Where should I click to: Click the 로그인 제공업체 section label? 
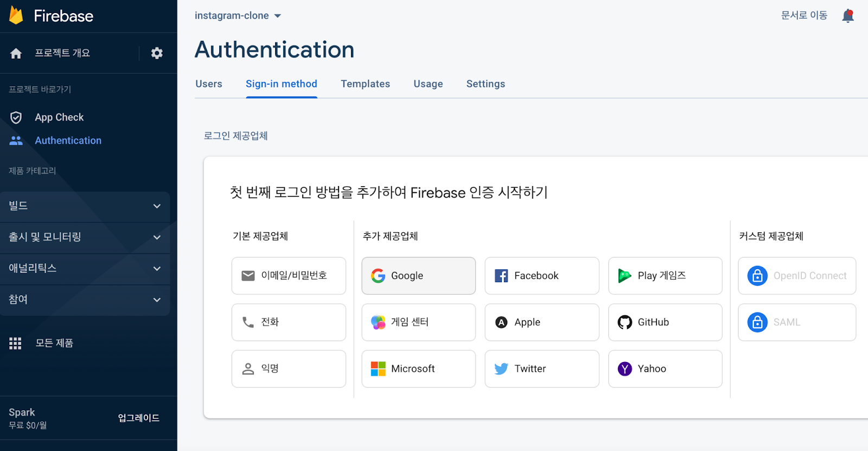click(x=236, y=136)
